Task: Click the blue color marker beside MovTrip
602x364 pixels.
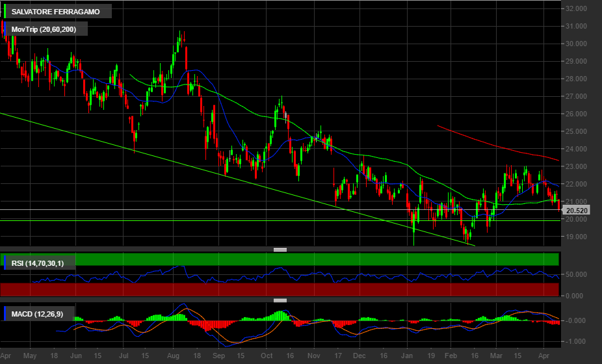Action: click(x=6, y=29)
